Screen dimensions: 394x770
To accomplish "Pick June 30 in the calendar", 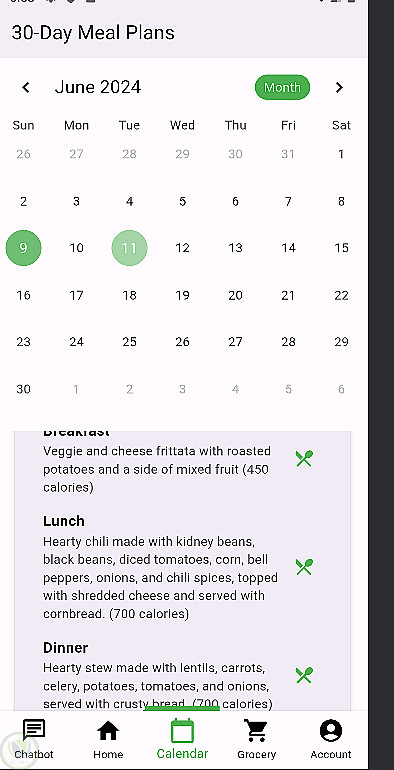I will (x=24, y=389).
